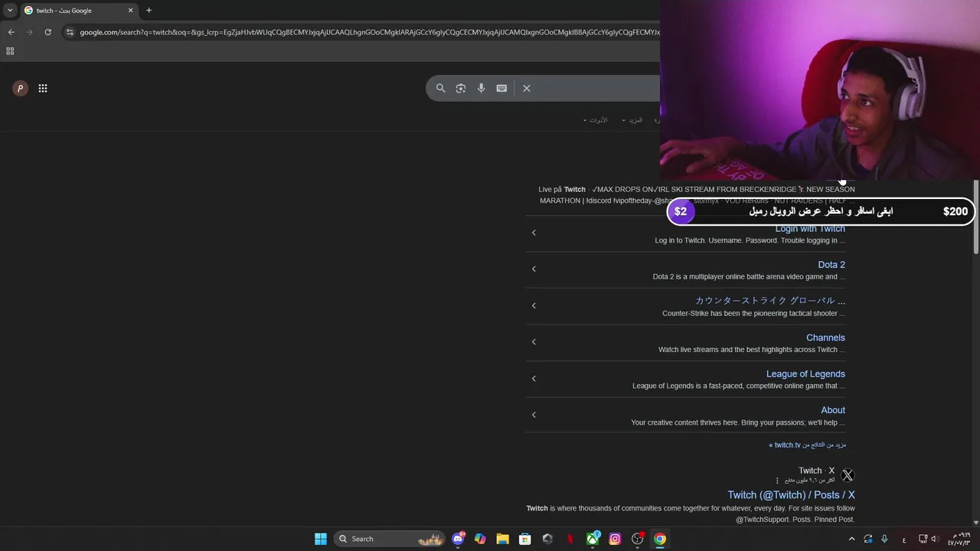Viewport: 980px width, 551px height.
Task: Select the twitch - Google tab
Action: pyautogui.click(x=78, y=11)
